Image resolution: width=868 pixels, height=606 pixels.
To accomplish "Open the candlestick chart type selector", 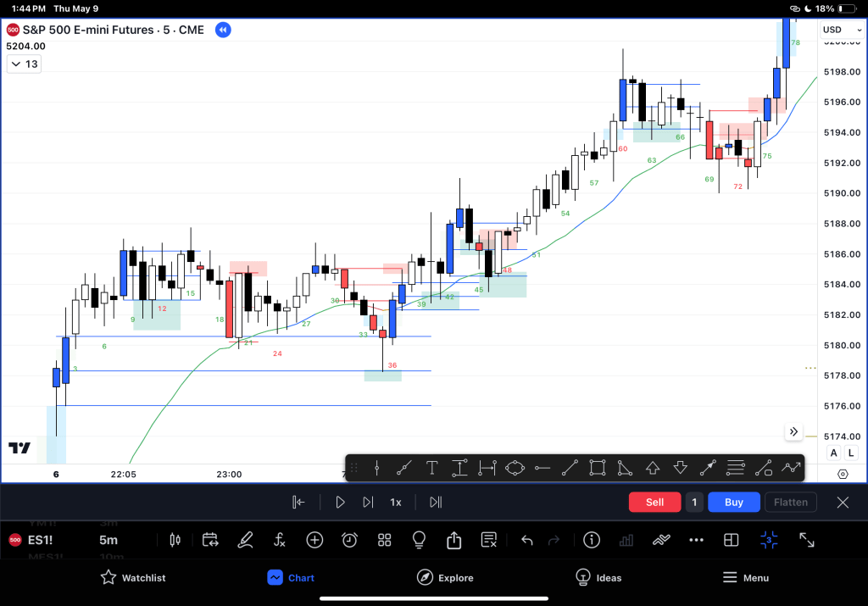I will [176, 540].
